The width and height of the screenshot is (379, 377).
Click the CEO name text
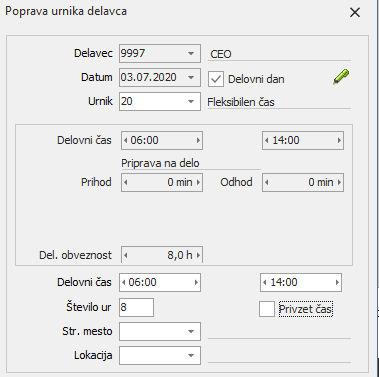[221, 54]
